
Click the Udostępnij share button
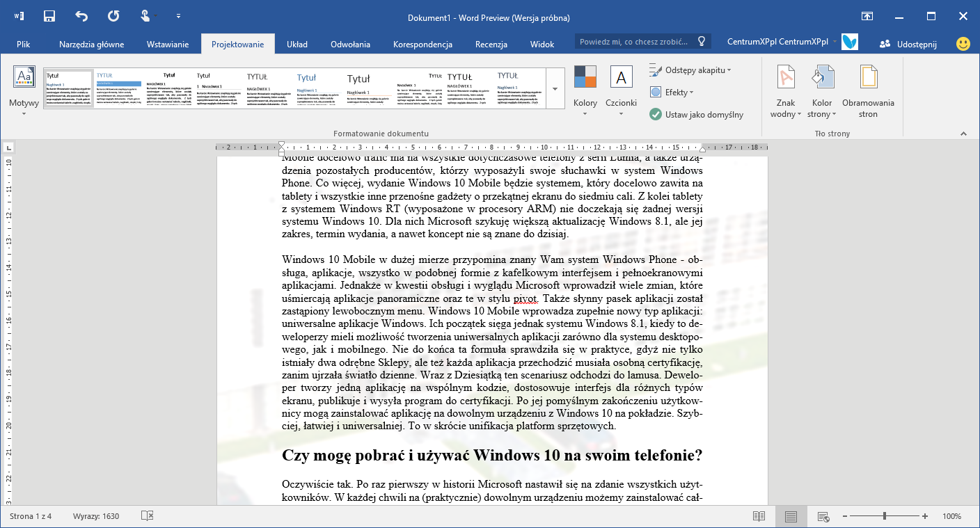(908, 43)
